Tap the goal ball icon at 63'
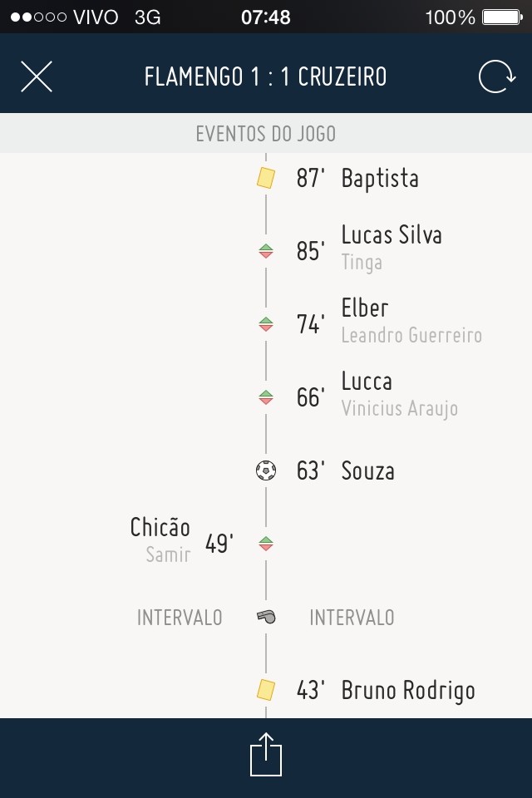The width and height of the screenshot is (532, 798). coord(266,471)
